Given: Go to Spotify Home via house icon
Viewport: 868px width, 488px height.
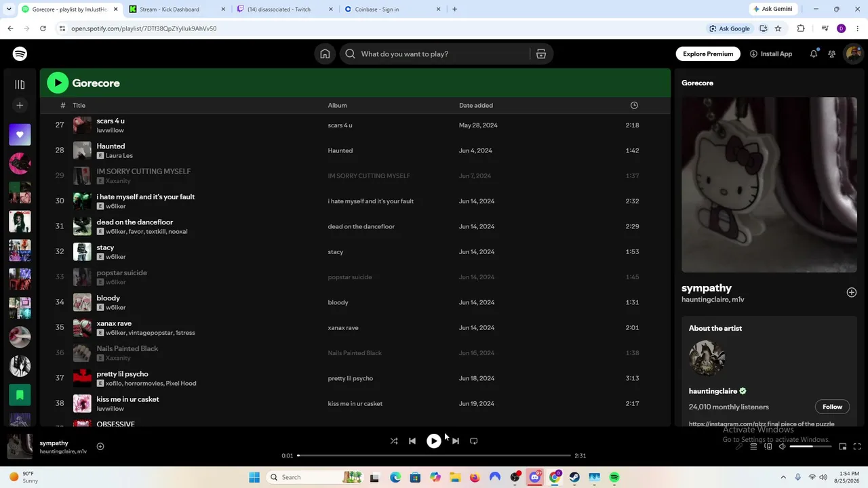Looking at the screenshot, I should click(x=325, y=54).
